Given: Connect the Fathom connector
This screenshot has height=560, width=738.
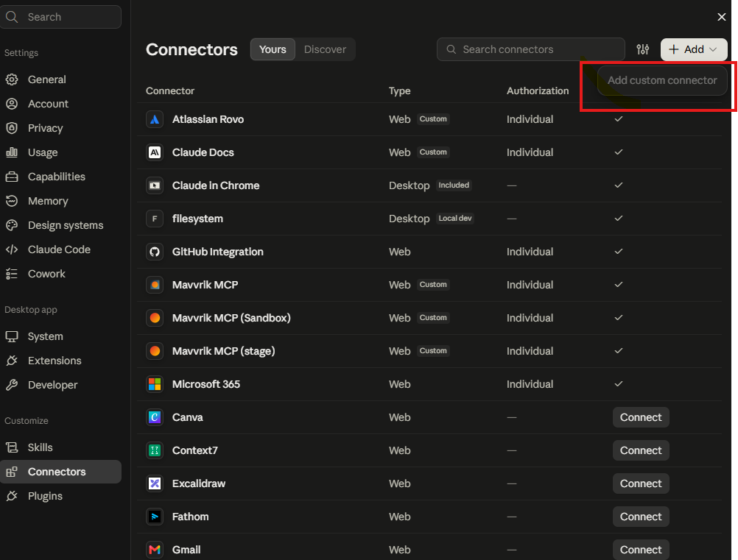Looking at the screenshot, I should [x=641, y=517].
